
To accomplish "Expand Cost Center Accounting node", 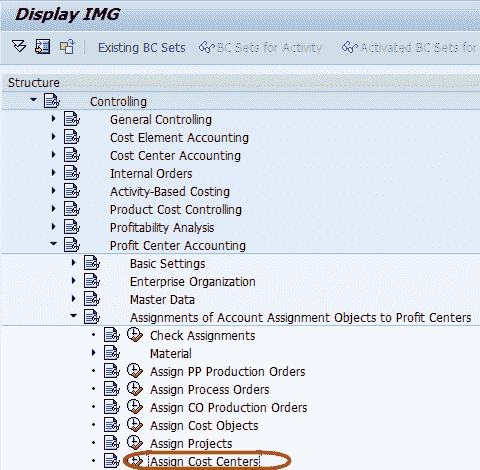I will (x=53, y=154).
